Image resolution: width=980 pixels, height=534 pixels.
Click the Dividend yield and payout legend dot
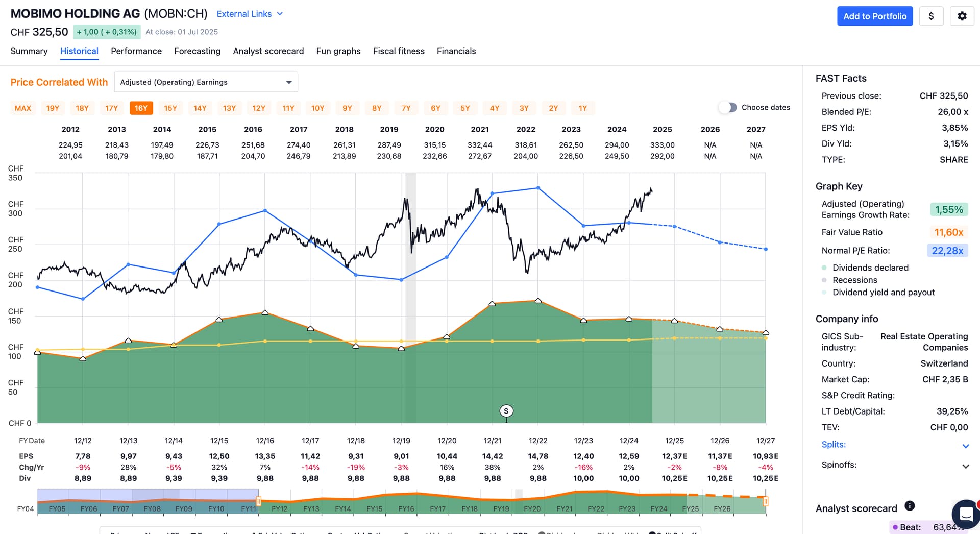pyautogui.click(x=824, y=292)
